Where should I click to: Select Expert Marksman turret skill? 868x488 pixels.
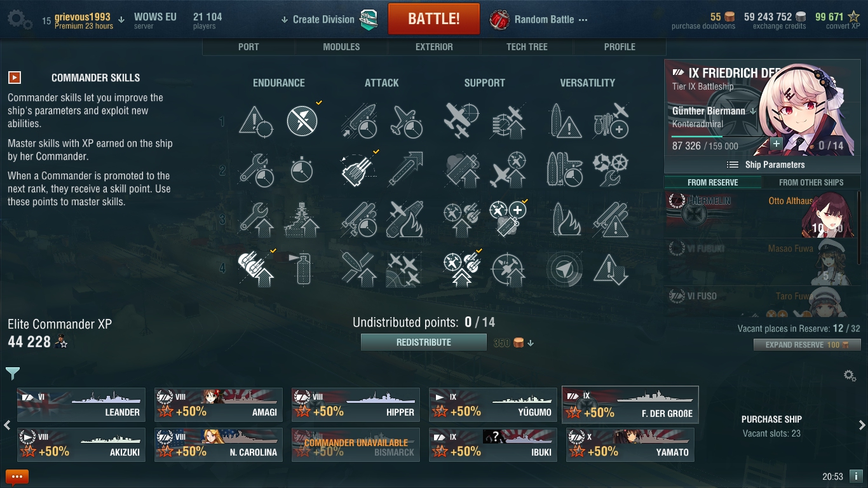pyautogui.click(x=356, y=170)
